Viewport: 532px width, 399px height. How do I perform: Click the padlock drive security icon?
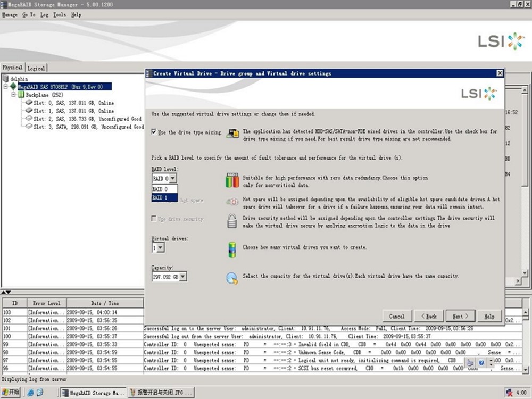point(232,221)
